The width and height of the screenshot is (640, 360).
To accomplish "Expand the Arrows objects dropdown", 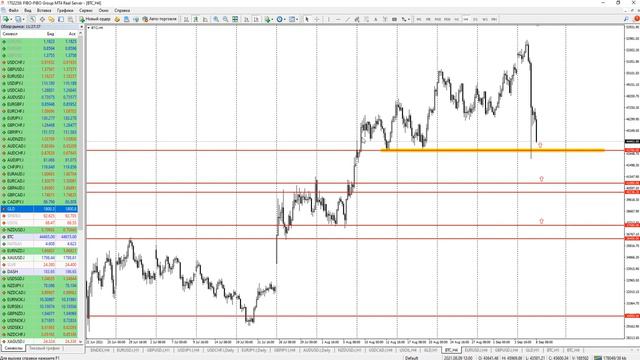I will point(409,19).
